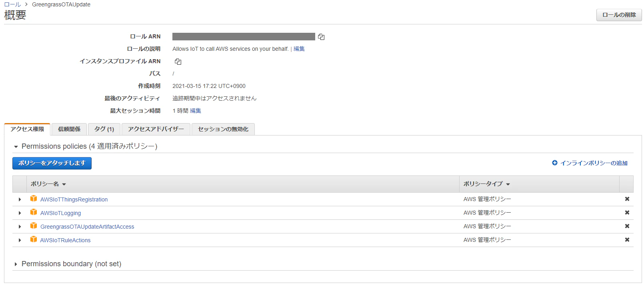Click the AWSIoTRuleActions policy cube icon
The image size is (644, 285).
(x=34, y=239)
